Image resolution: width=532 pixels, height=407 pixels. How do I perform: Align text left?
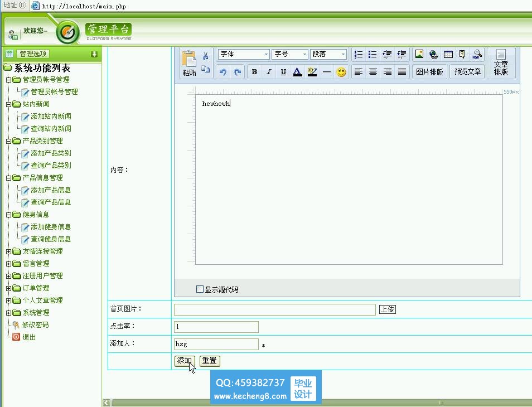point(358,72)
